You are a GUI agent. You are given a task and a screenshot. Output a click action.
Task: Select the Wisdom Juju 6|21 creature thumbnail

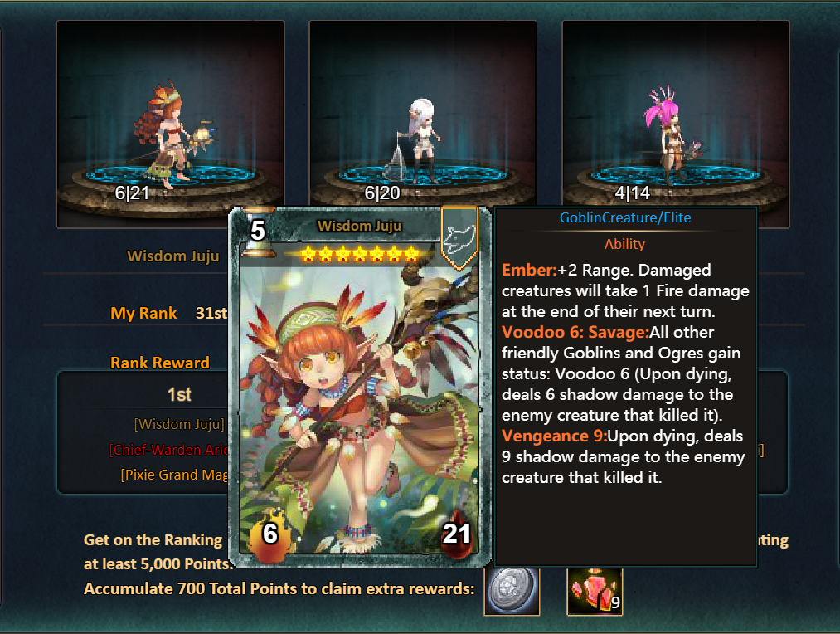[x=170, y=124]
